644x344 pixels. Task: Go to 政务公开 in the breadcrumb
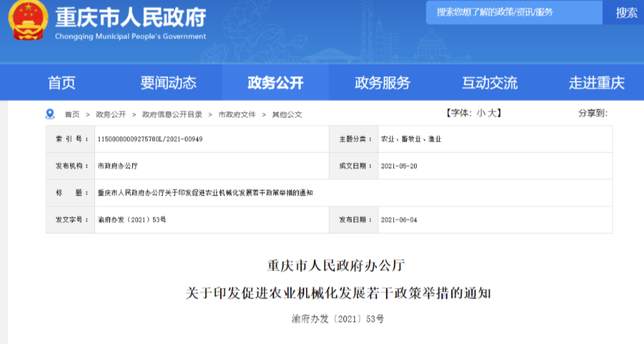[111, 114]
